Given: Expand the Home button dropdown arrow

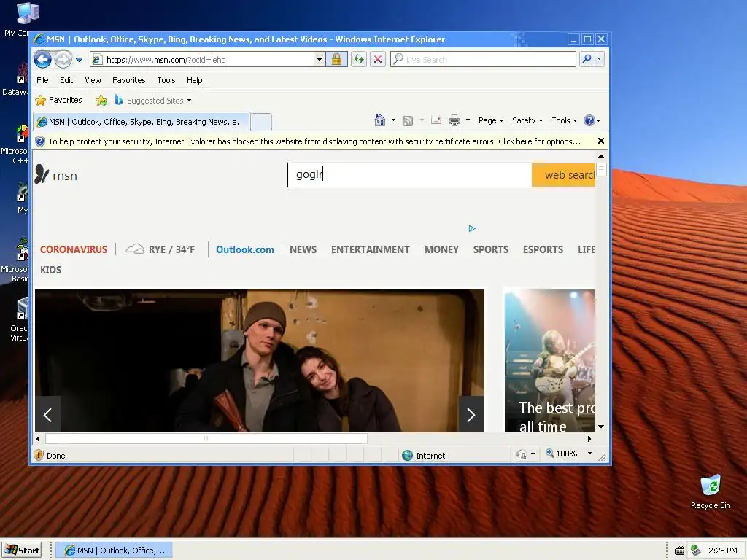Looking at the screenshot, I should [x=393, y=120].
